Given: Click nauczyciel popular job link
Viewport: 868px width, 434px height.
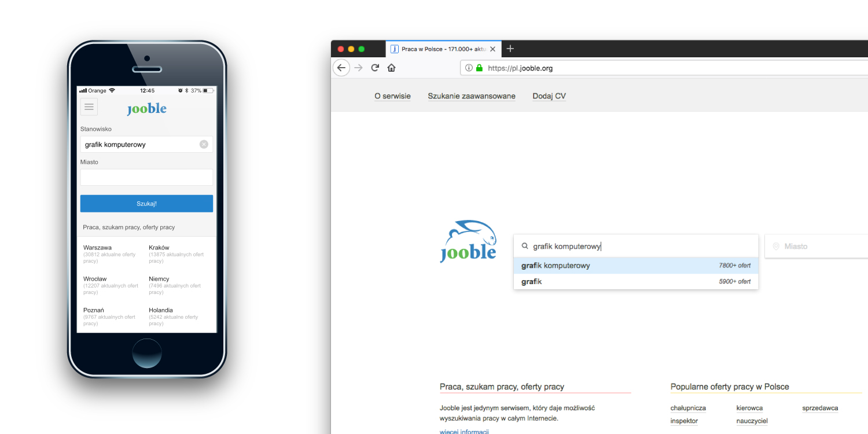Looking at the screenshot, I should click(752, 421).
